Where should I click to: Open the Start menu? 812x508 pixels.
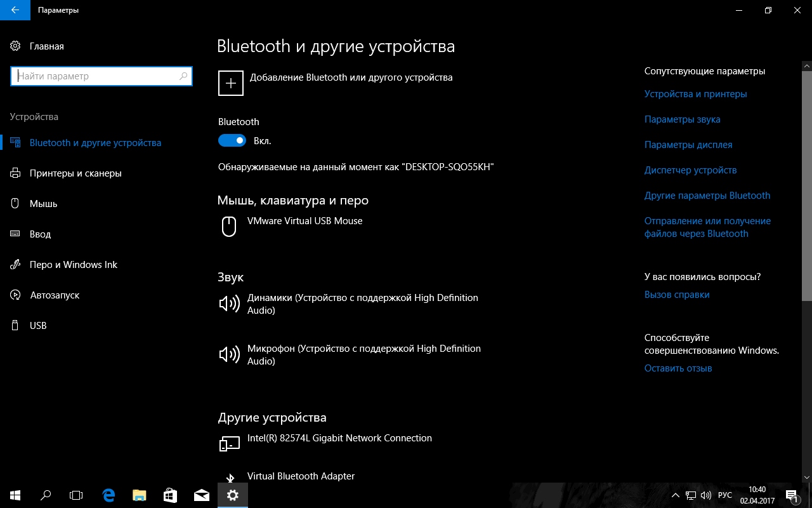tap(14, 495)
